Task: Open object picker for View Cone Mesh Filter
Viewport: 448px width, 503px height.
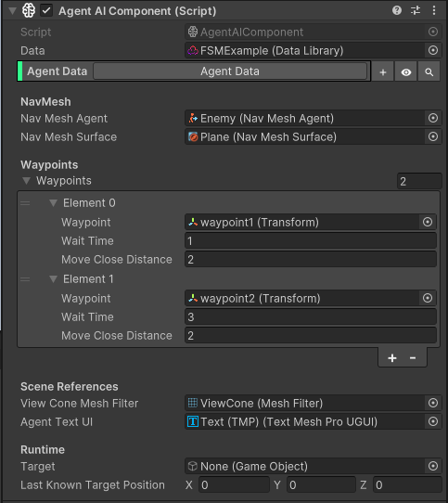Action: point(433,403)
